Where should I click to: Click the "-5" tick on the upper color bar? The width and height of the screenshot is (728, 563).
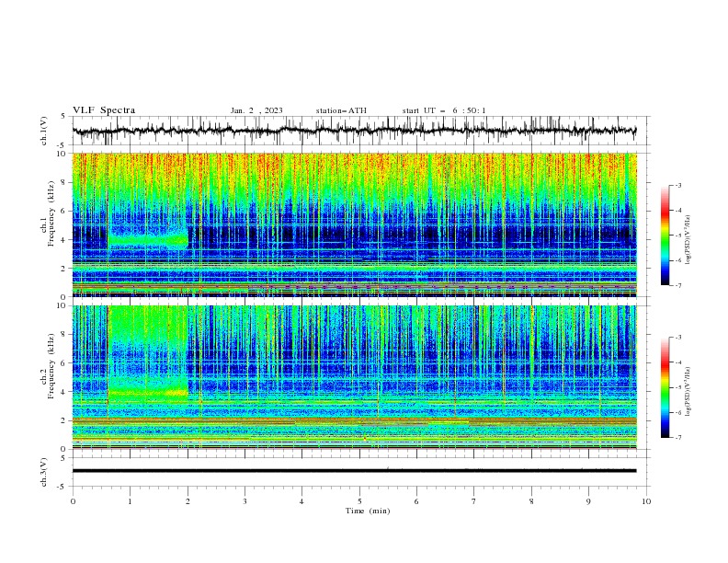[x=677, y=236]
